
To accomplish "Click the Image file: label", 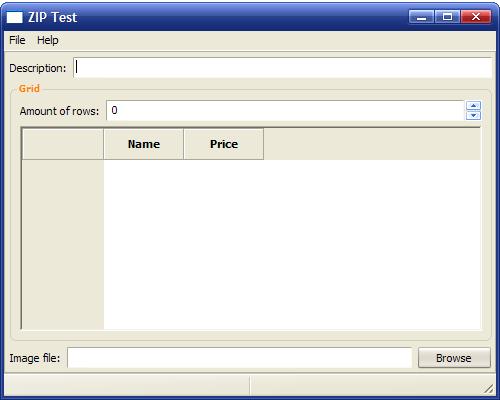I will click(x=35, y=358).
